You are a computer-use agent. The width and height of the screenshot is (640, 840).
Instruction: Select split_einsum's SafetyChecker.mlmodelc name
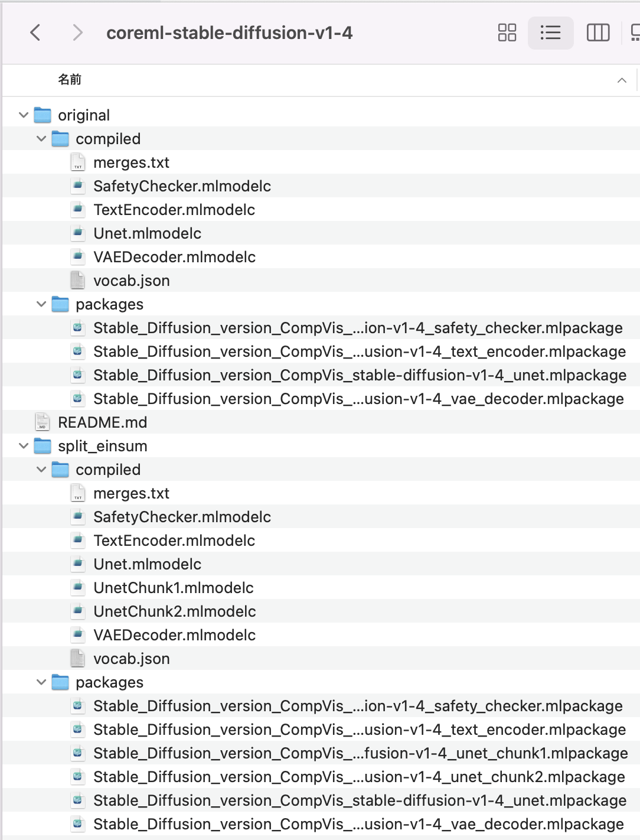(182, 517)
